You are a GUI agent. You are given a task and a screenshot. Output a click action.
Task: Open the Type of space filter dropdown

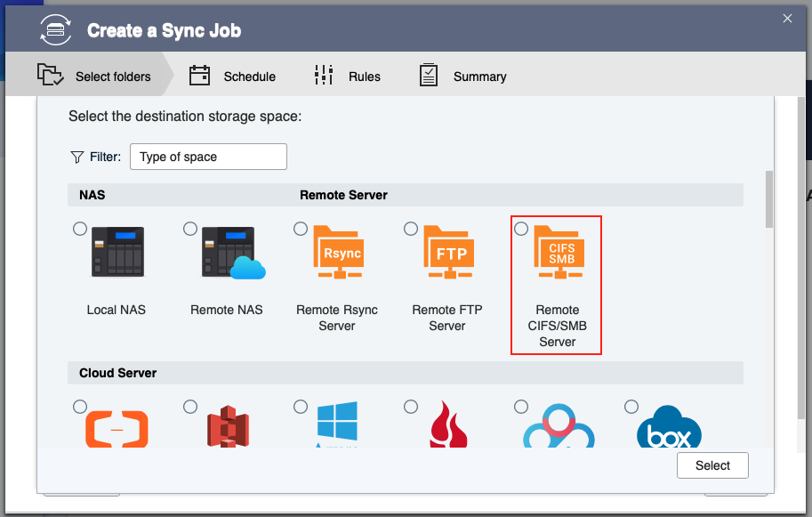click(x=208, y=157)
